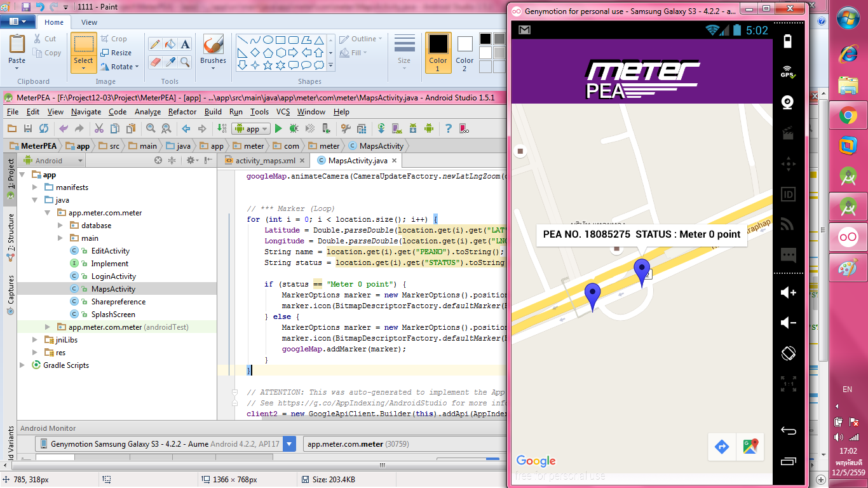Select Paint's Color 1 swatch
The width and height of the screenshot is (868, 488).
tap(438, 52)
